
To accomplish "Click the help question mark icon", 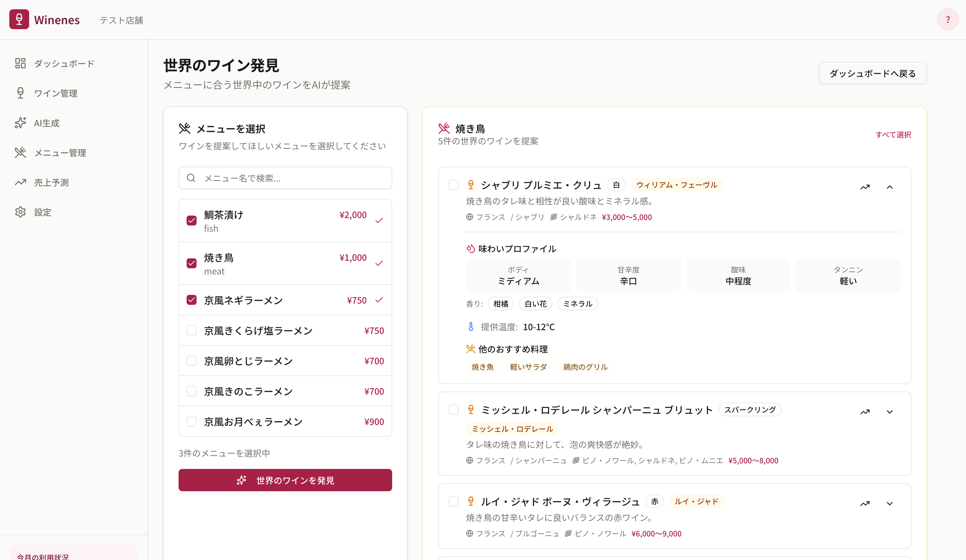I will (948, 19).
